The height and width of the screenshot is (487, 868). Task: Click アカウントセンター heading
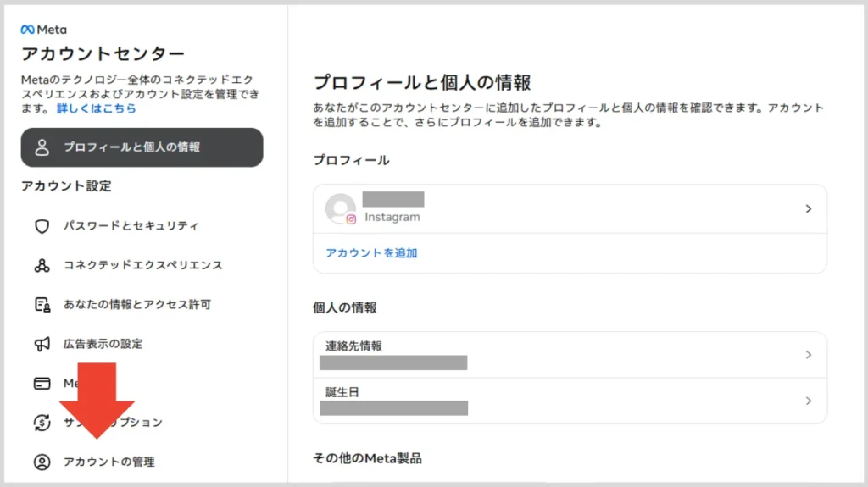(x=103, y=53)
